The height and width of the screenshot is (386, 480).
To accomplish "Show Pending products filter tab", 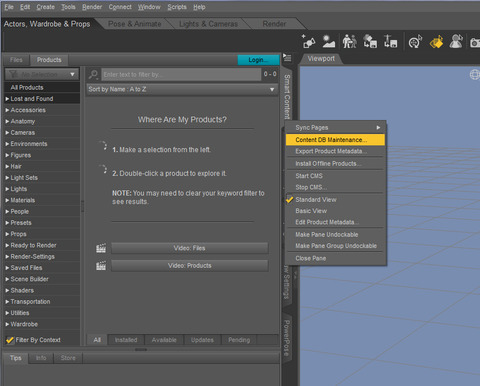I will pos(239,340).
